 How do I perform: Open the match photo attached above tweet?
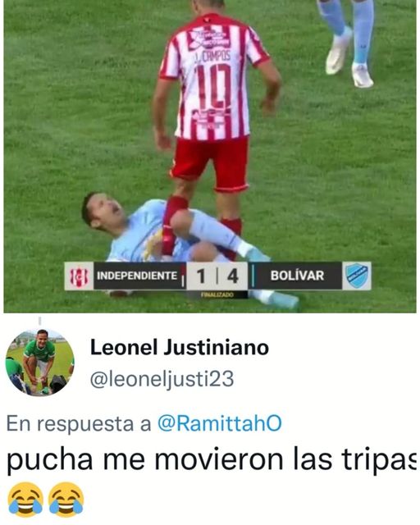[210, 157]
